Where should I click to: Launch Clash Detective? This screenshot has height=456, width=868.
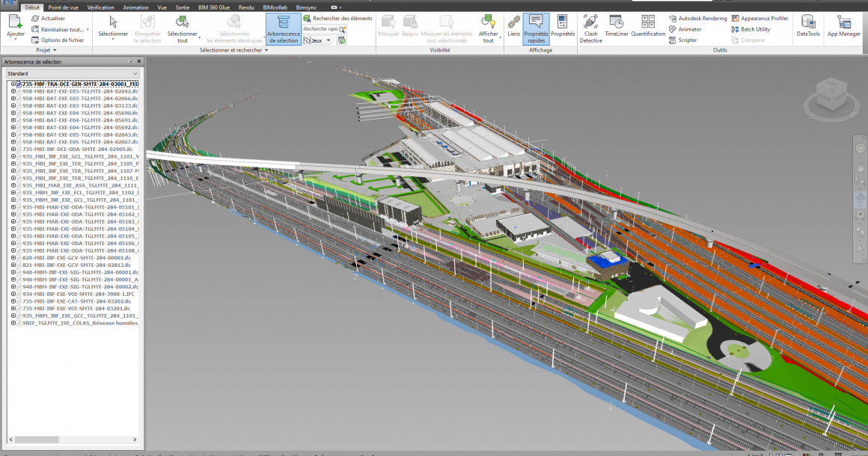pyautogui.click(x=590, y=28)
